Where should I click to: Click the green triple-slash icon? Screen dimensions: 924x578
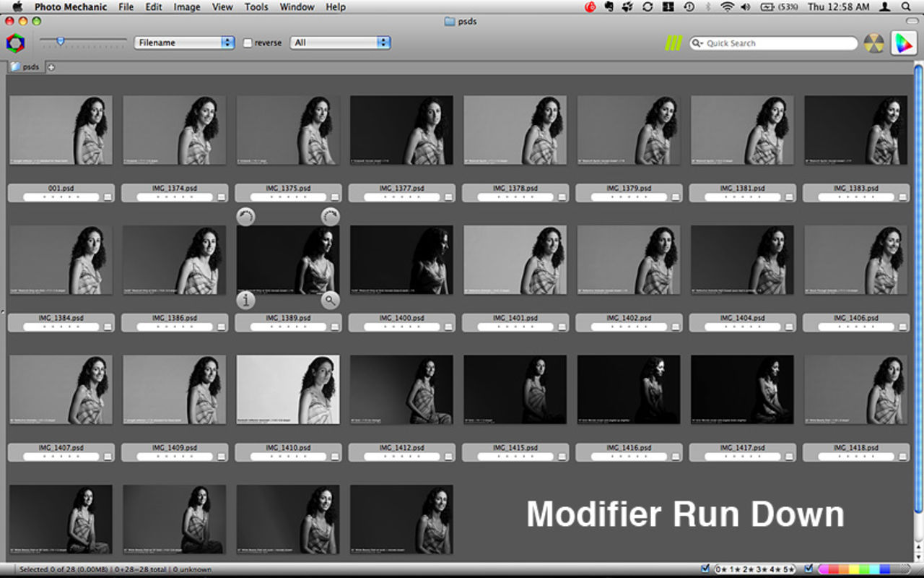click(x=673, y=43)
